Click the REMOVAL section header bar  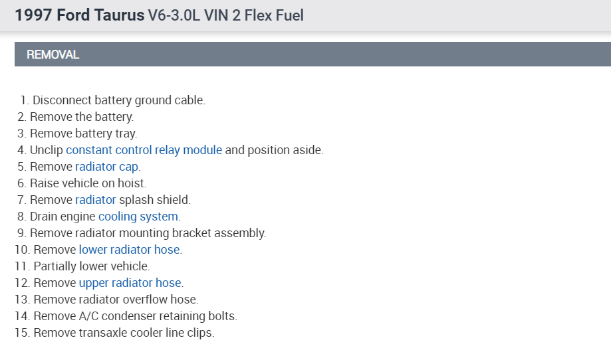pos(312,54)
